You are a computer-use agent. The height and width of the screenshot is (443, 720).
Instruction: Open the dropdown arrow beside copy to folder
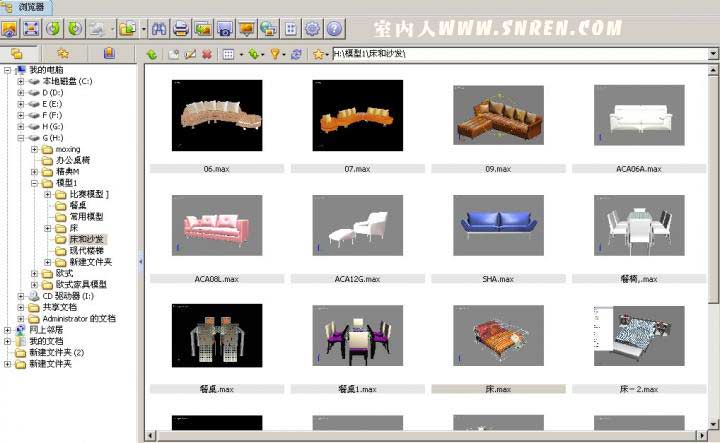[143, 29]
